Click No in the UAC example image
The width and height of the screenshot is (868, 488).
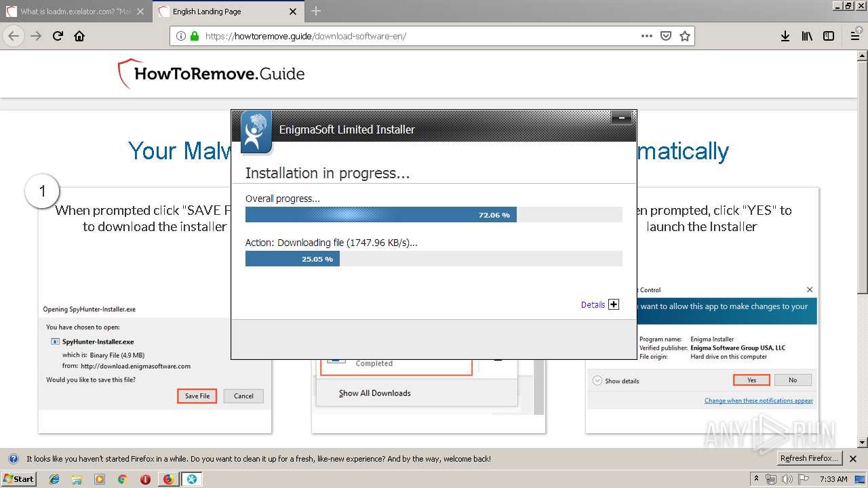coord(793,380)
